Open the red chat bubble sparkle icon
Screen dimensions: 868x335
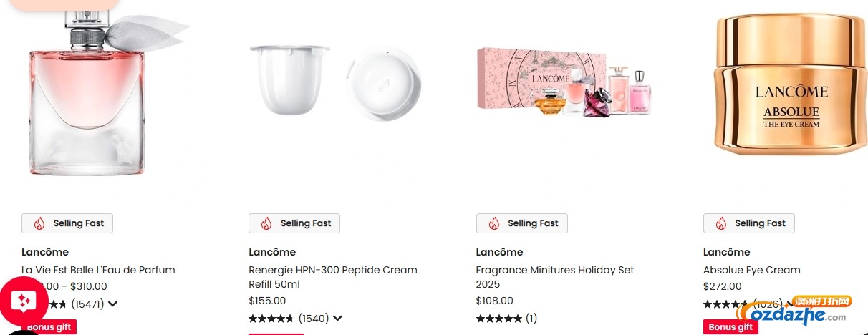(x=22, y=301)
